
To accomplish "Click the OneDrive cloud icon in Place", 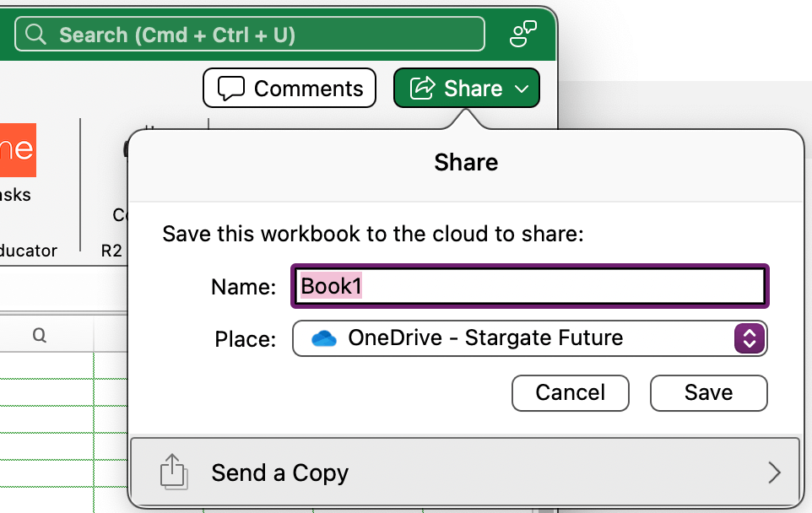I will [323, 339].
